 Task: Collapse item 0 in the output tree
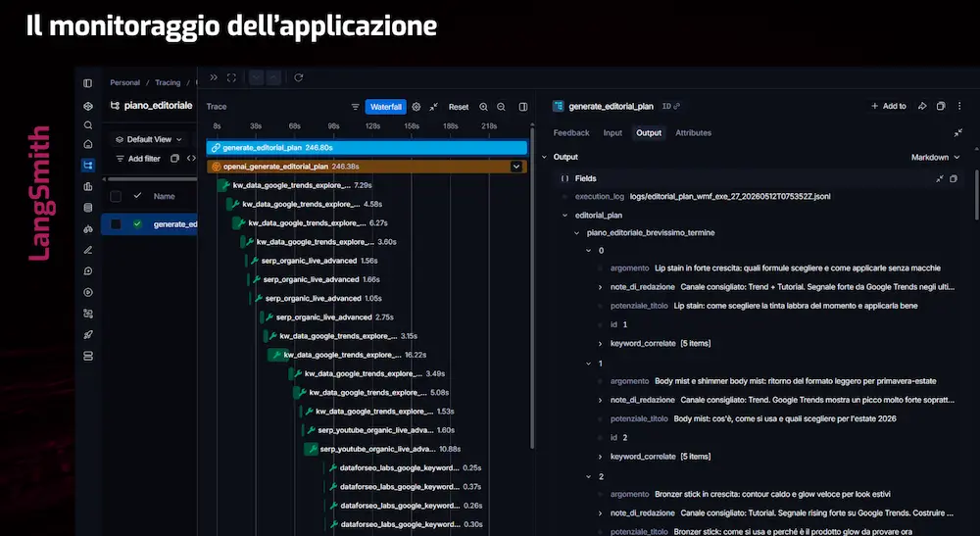589,251
